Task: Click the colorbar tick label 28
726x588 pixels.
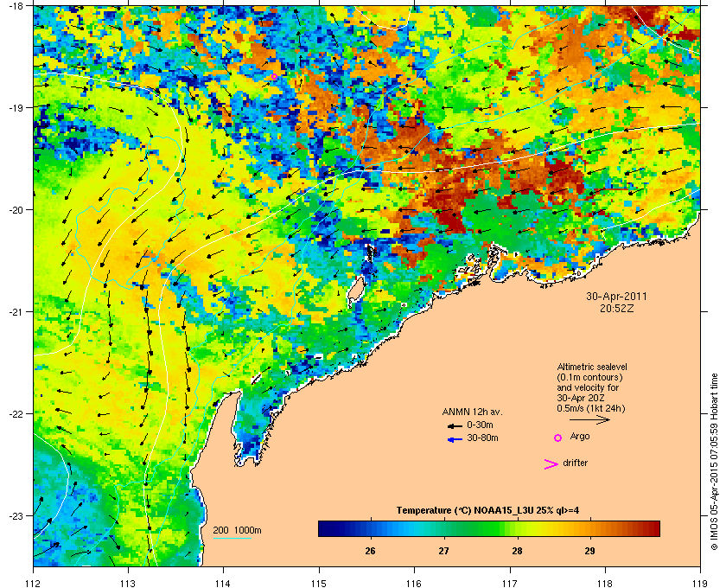Action: [x=517, y=551]
